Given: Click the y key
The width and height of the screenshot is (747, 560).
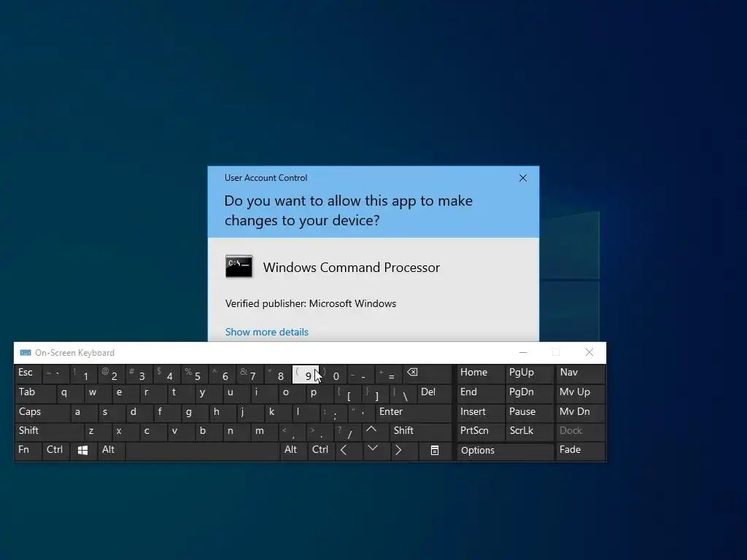Looking at the screenshot, I should click(208, 393).
